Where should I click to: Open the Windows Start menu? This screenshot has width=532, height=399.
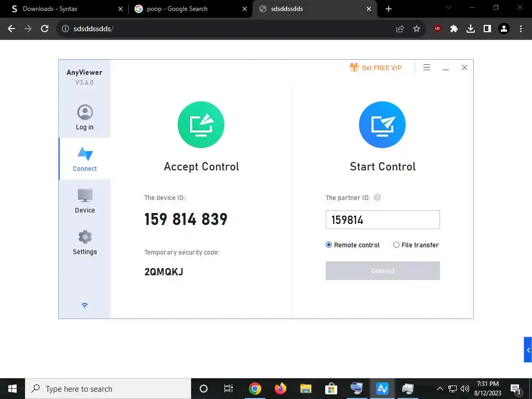coord(12,389)
